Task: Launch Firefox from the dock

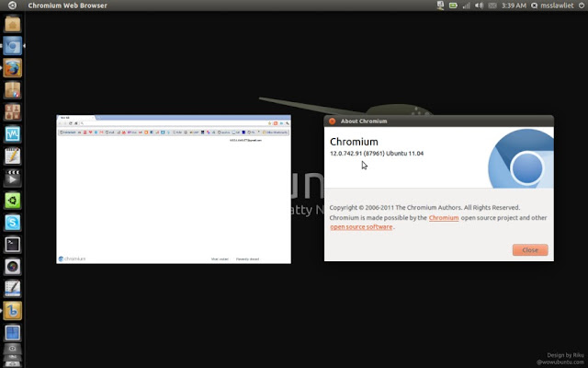Action: coord(12,68)
